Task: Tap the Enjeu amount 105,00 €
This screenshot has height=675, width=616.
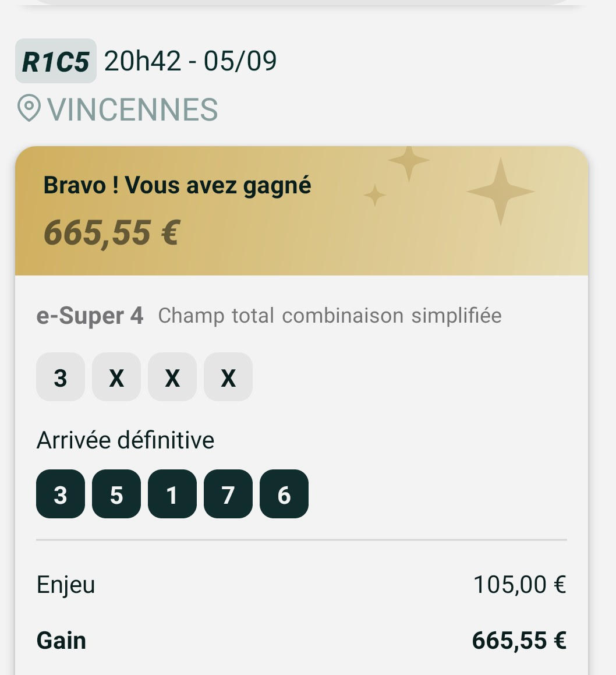Action: click(519, 584)
